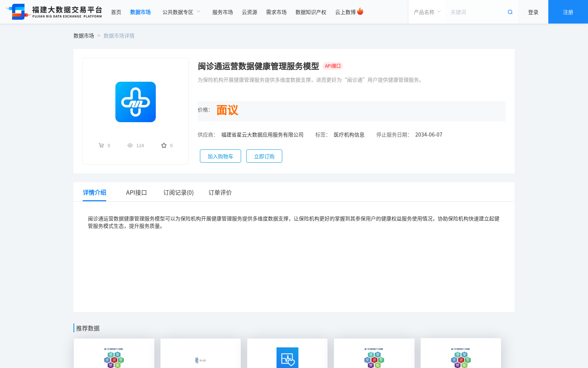The image size is (588, 368).
Task: Click the 登录 link
Action: 533,12
